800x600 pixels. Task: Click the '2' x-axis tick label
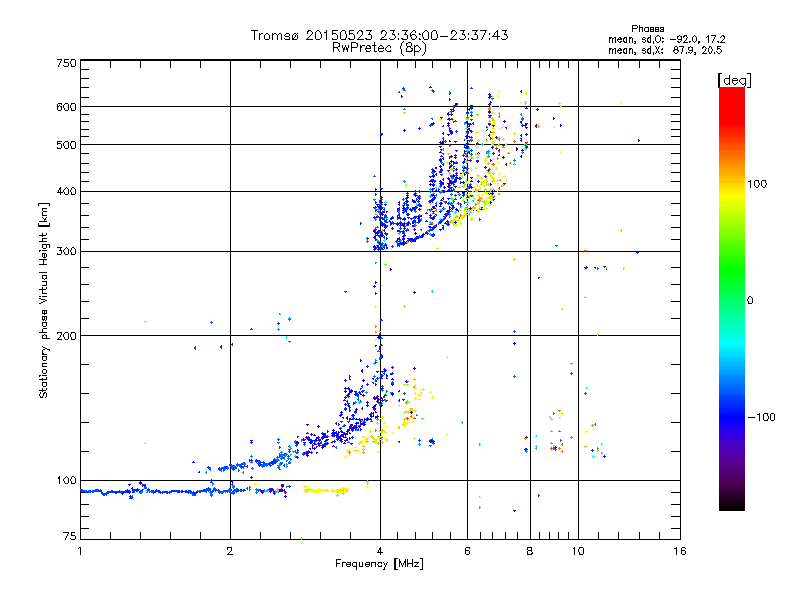click(x=230, y=551)
